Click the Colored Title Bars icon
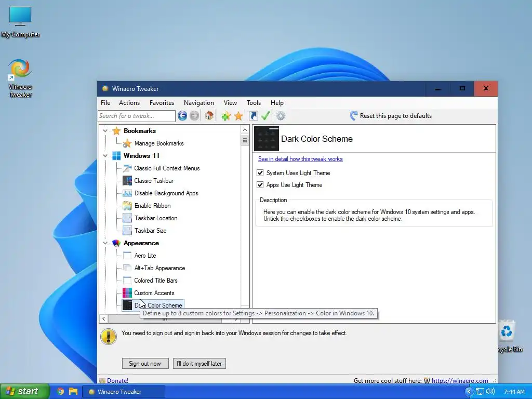 click(127, 281)
